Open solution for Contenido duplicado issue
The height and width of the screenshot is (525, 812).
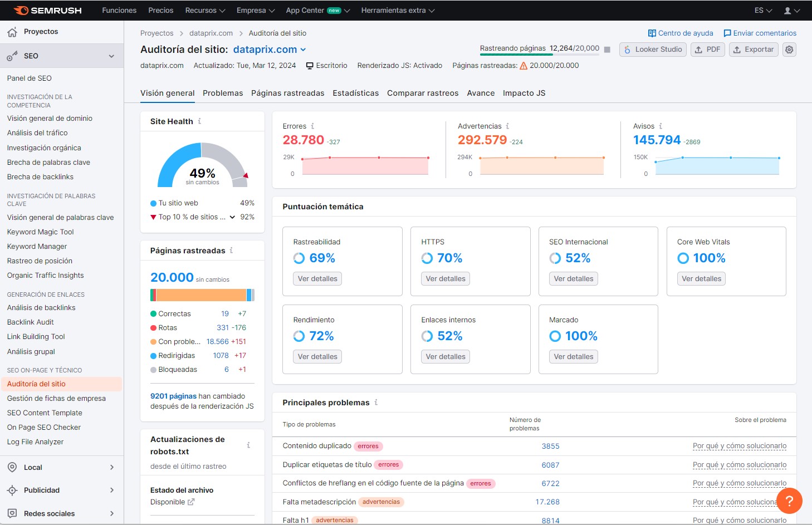tap(740, 446)
